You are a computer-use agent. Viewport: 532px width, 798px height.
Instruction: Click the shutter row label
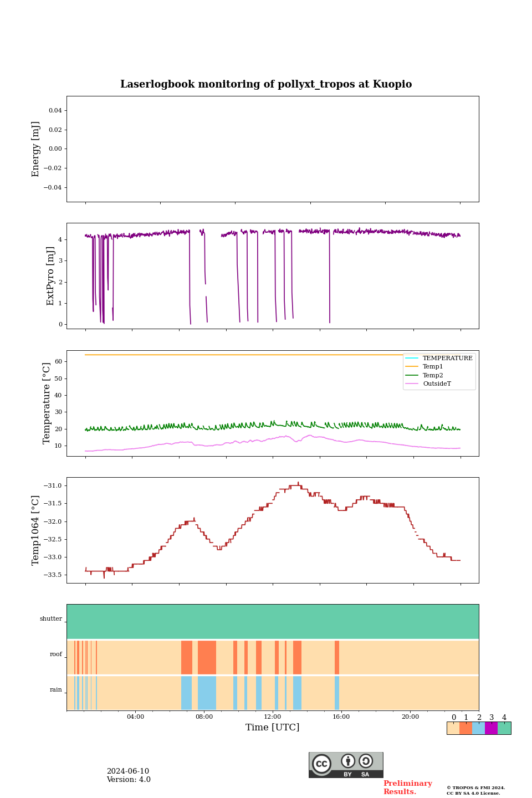tap(51, 619)
